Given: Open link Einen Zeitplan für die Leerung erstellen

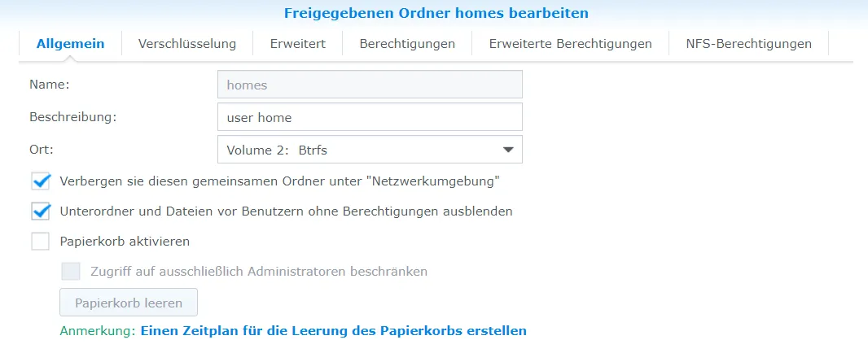Looking at the screenshot, I should pyautogui.click(x=334, y=331).
